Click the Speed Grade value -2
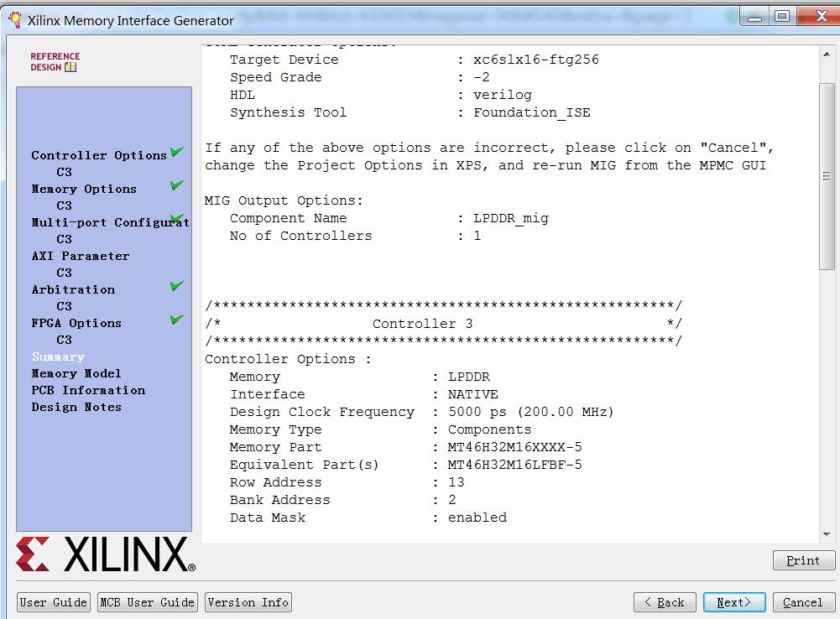 (x=482, y=77)
